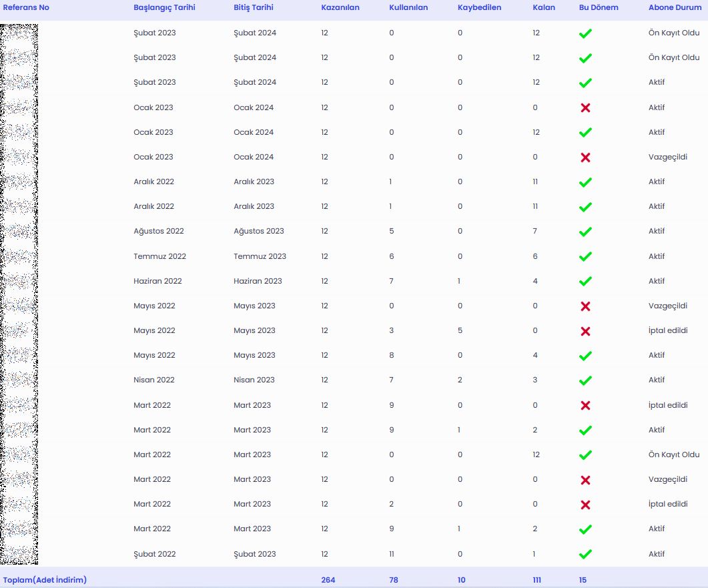Click the red cross in the Mayıs 2022 Vazgeçildi row
Viewport: 708px width, 588px height.
585,306
